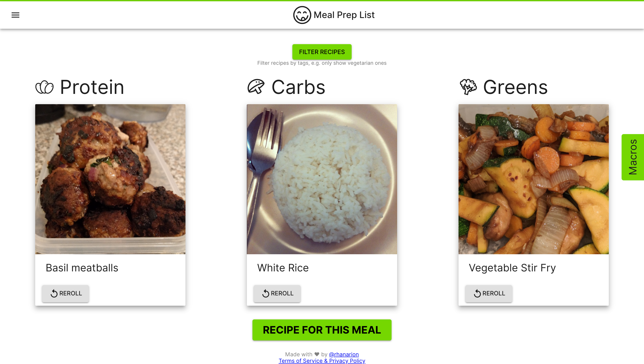
Task: Expand the Macros side panel
Action: click(x=633, y=157)
